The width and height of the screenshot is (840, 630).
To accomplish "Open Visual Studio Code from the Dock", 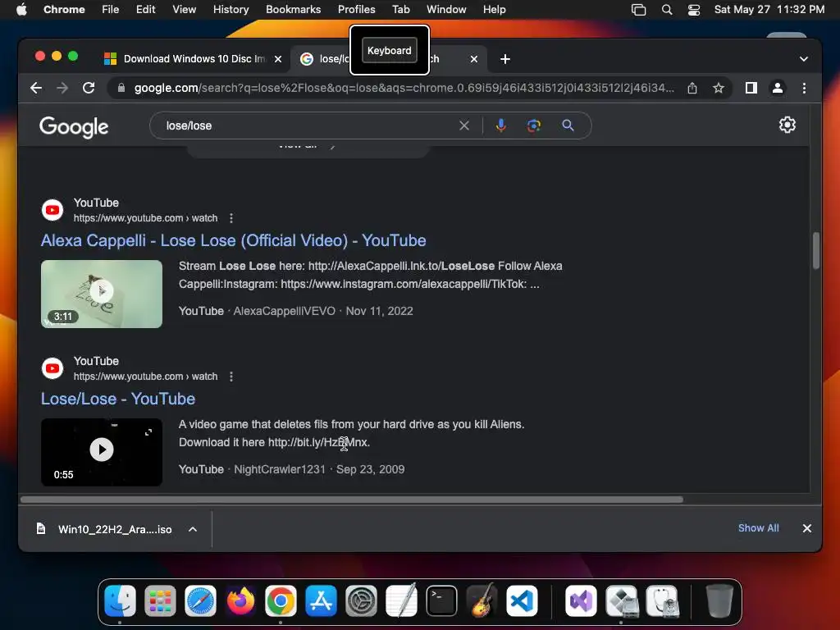I will click(x=522, y=600).
